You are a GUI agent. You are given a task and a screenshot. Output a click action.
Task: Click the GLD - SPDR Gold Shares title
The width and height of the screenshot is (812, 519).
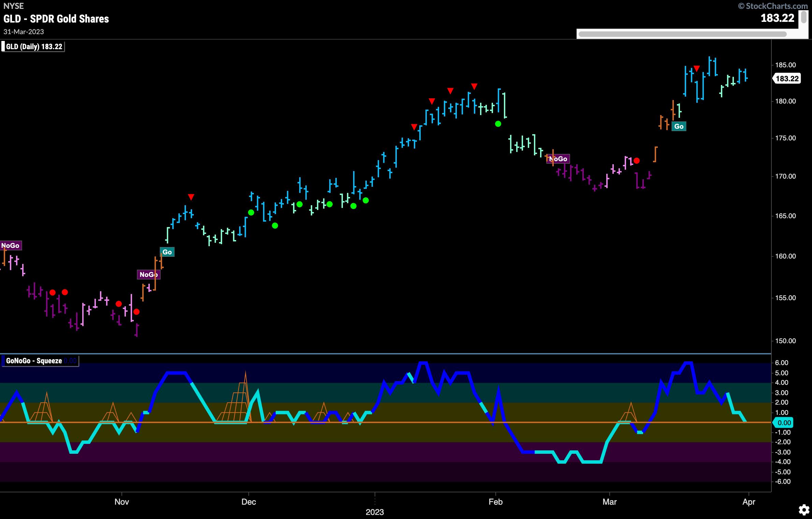tap(56, 19)
